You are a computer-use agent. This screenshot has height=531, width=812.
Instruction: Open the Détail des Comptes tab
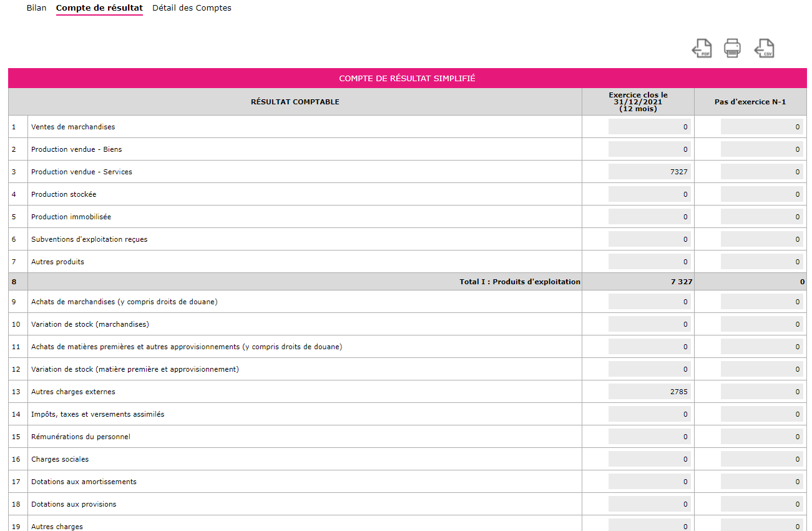coord(192,8)
